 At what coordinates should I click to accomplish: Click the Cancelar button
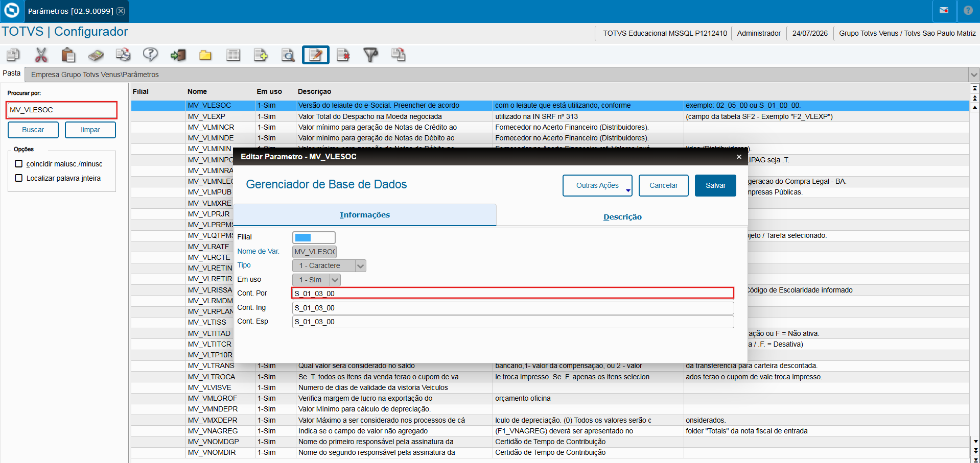pos(664,186)
